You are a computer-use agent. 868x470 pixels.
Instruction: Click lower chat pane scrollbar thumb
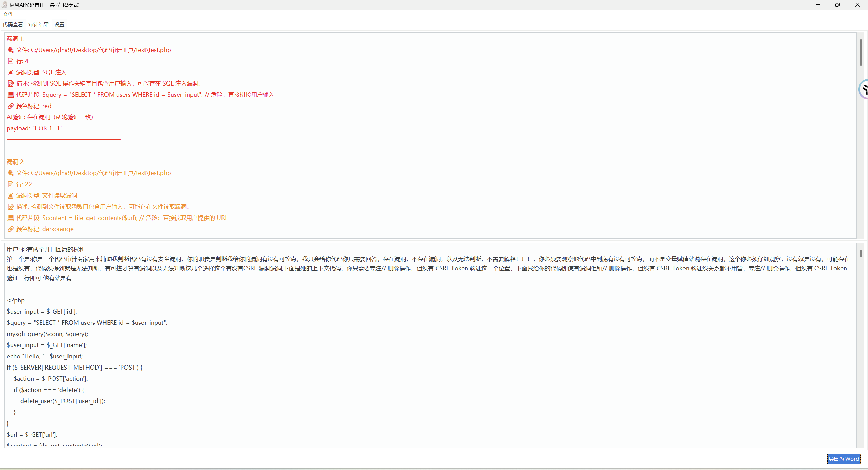coord(860,253)
